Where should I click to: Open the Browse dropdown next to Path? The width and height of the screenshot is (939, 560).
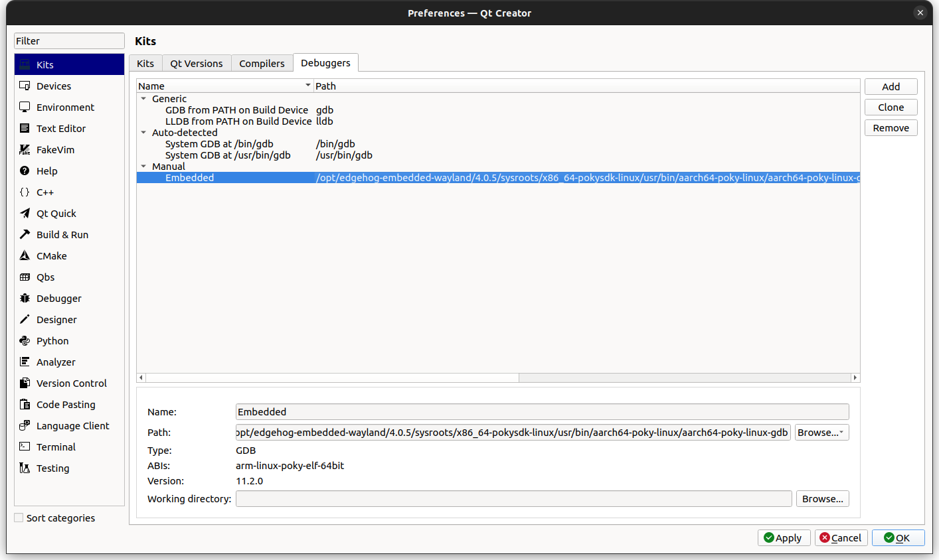(841, 432)
